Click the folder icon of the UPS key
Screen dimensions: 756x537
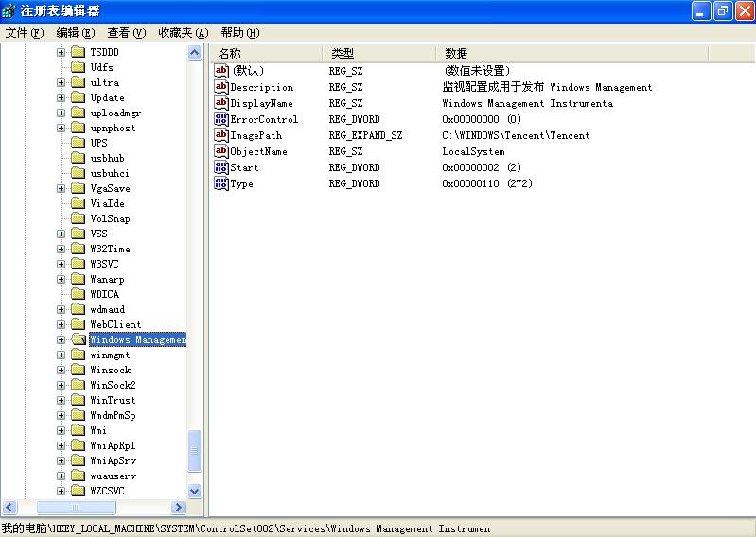tap(79, 143)
